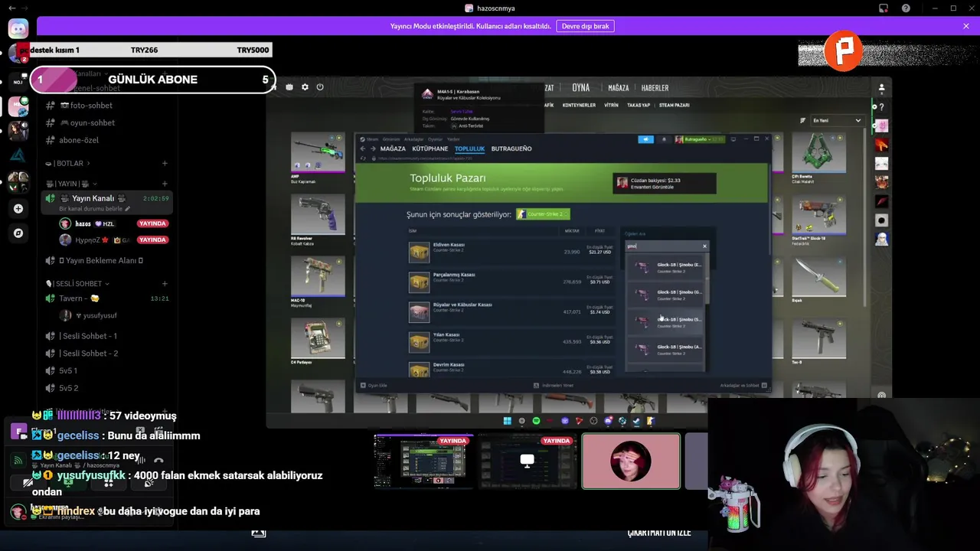980x551 pixels.
Task: Open the blue triangle logo server
Action: (x=18, y=155)
